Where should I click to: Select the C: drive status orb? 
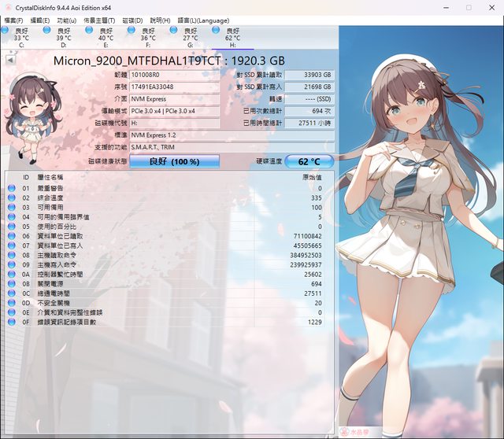point(6,30)
